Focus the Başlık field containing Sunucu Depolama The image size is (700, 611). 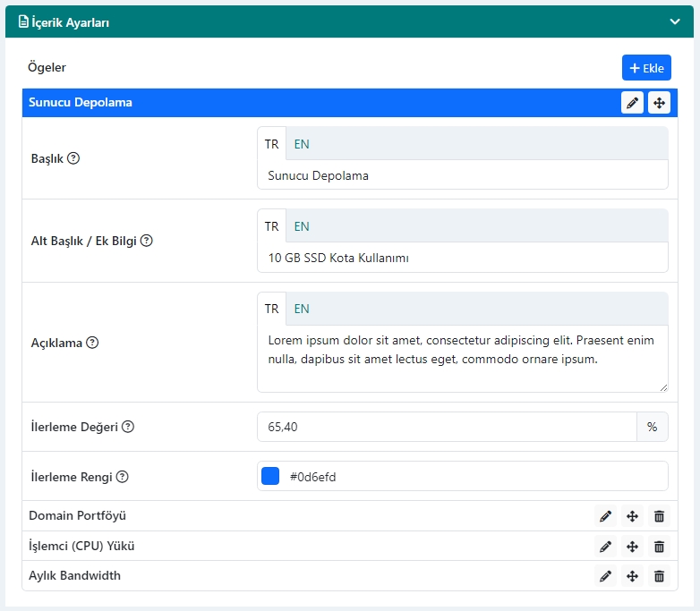pos(463,175)
